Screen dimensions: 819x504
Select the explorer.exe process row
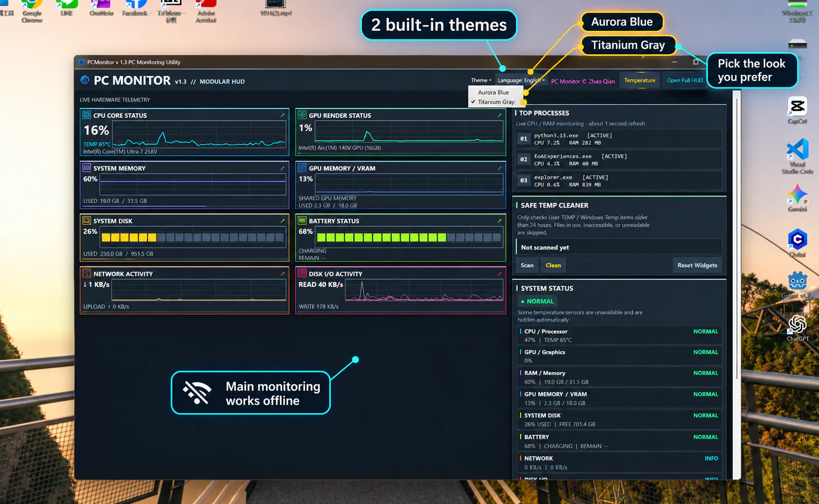point(619,181)
